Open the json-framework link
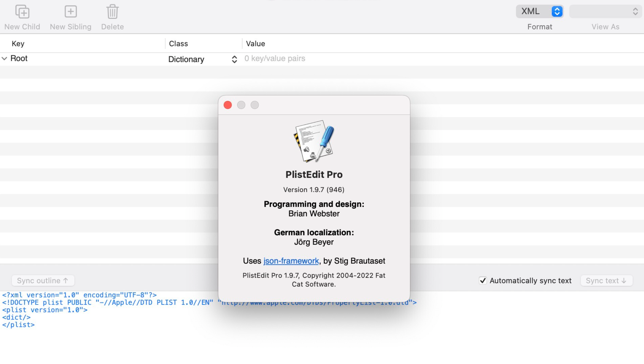Screen dimensions: 644x364 point(291,261)
